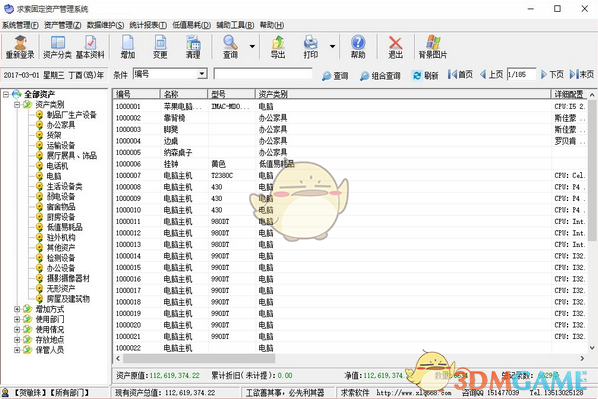Select row 1000022 电脑主机
The image size is (598, 399).
tap(351, 348)
